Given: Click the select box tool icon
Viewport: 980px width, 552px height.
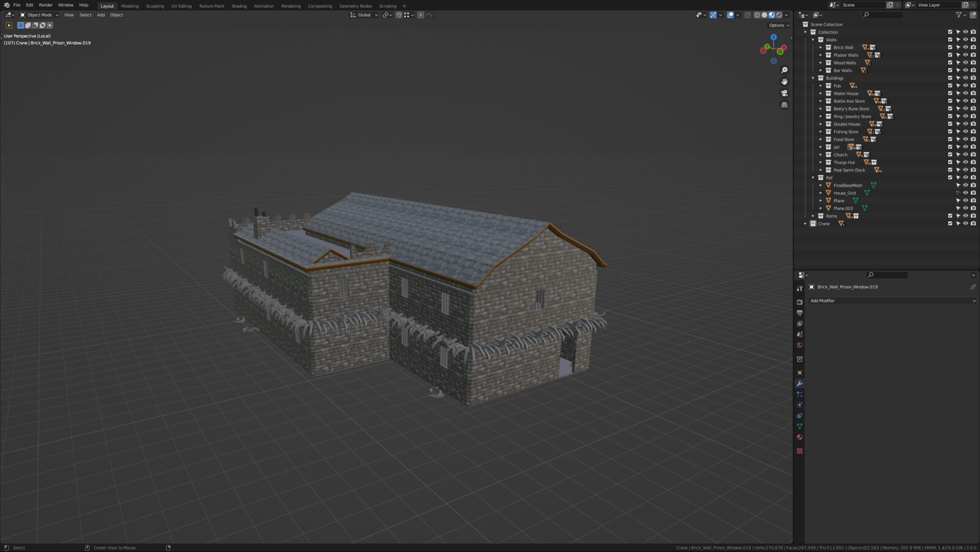Looking at the screenshot, I should tap(9, 25).
